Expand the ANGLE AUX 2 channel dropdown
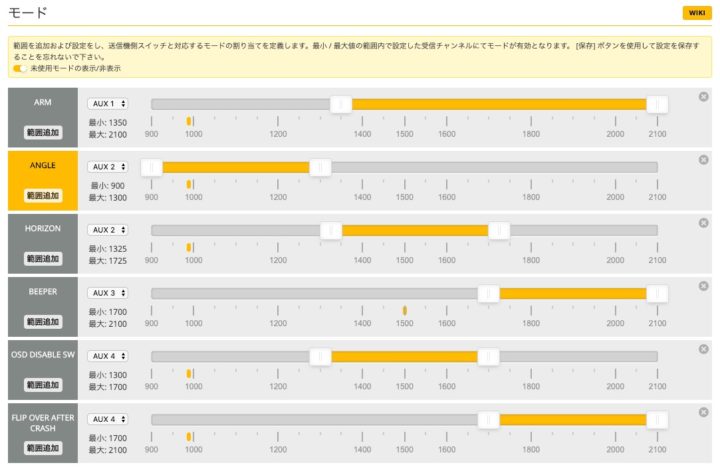The width and height of the screenshot is (720, 469). point(107,166)
